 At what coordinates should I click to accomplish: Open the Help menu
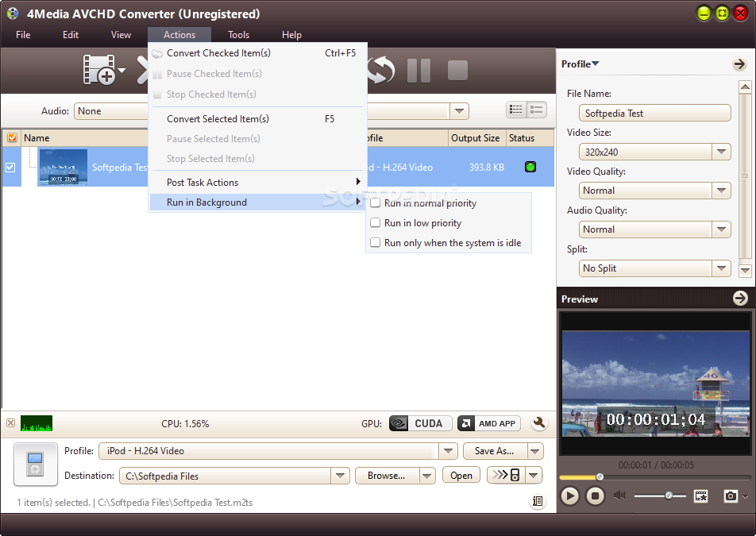[x=291, y=35]
